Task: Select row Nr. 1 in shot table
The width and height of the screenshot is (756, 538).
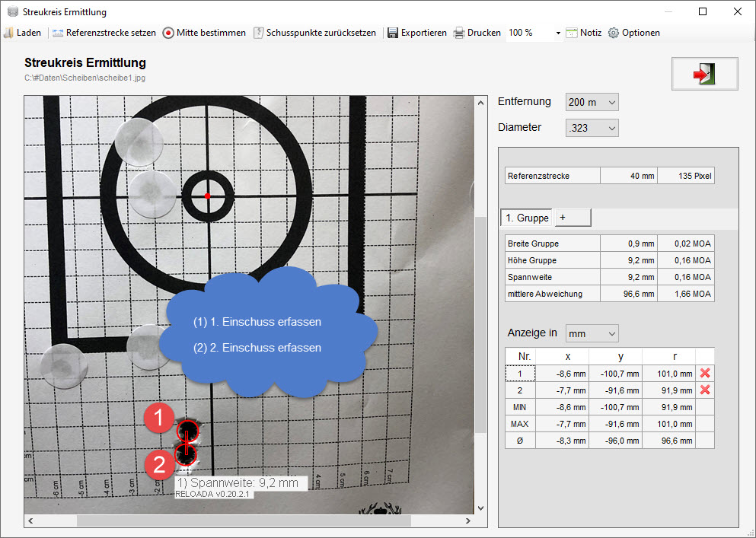Action: click(520, 374)
